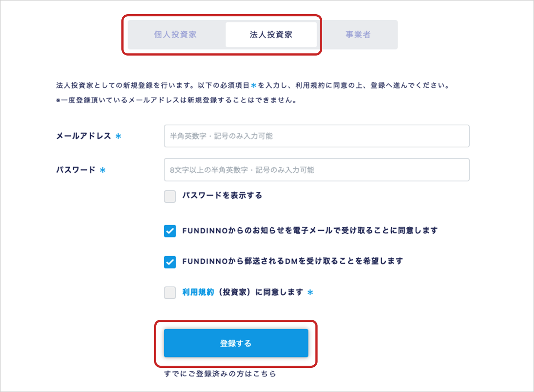This screenshot has height=392, width=534.
Task: Click the required asterisk beside パスワード label
Action: [x=103, y=170]
